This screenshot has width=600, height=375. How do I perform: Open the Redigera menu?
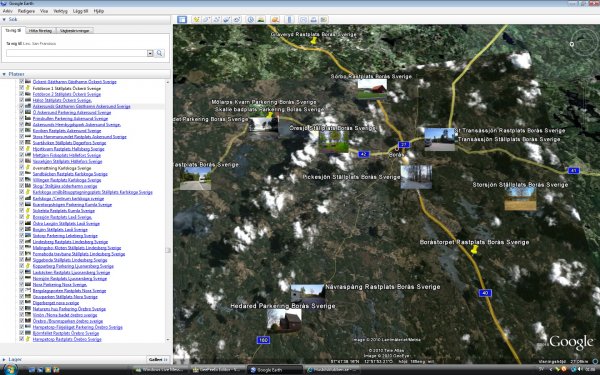[26, 11]
